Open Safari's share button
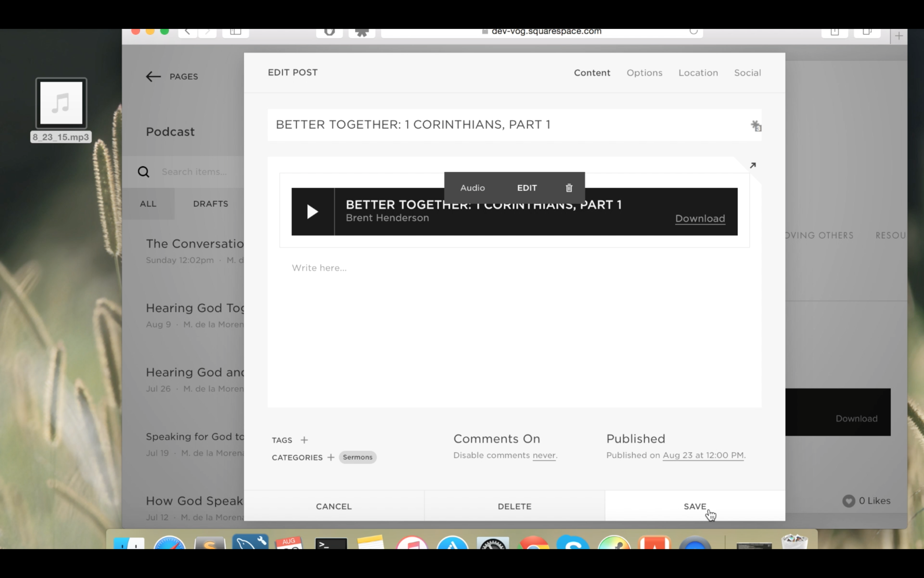 (x=835, y=32)
